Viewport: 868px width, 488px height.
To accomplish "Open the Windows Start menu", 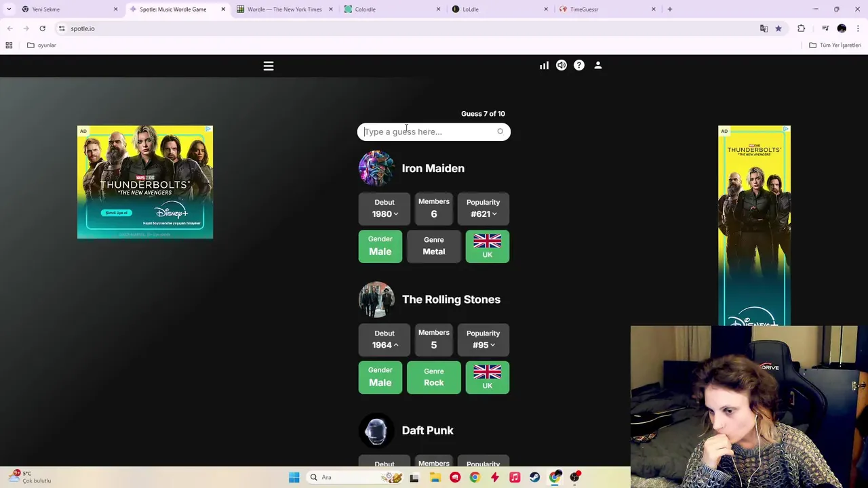I will click(294, 477).
